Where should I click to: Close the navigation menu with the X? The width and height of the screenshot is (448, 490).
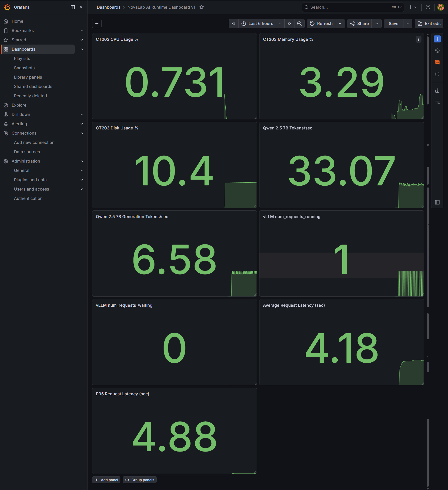click(81, 7)
